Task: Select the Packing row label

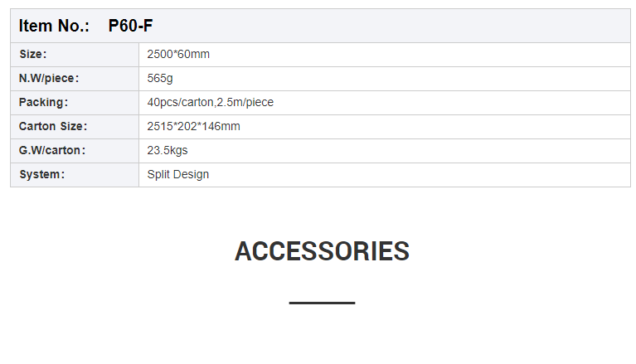Action: pos(43,102)
